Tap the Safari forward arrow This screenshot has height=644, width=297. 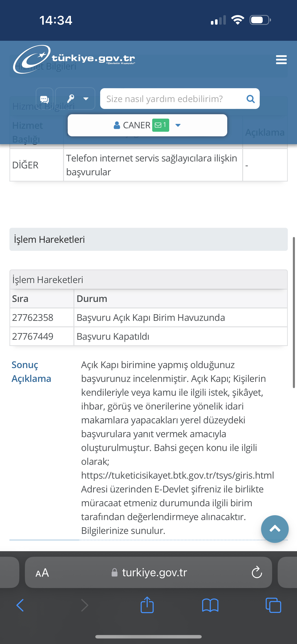[85, 605]
